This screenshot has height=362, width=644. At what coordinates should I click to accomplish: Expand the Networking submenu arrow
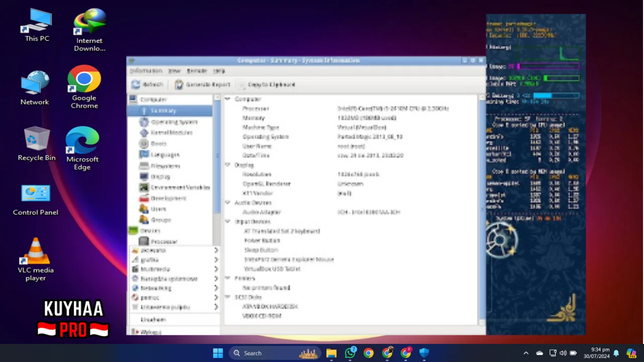(x=216, y=288)
